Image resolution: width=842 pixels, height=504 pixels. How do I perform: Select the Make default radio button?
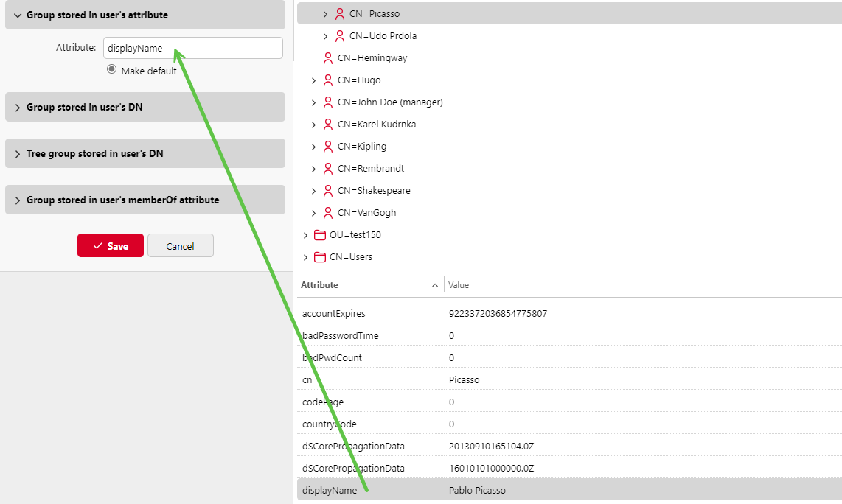112,69
